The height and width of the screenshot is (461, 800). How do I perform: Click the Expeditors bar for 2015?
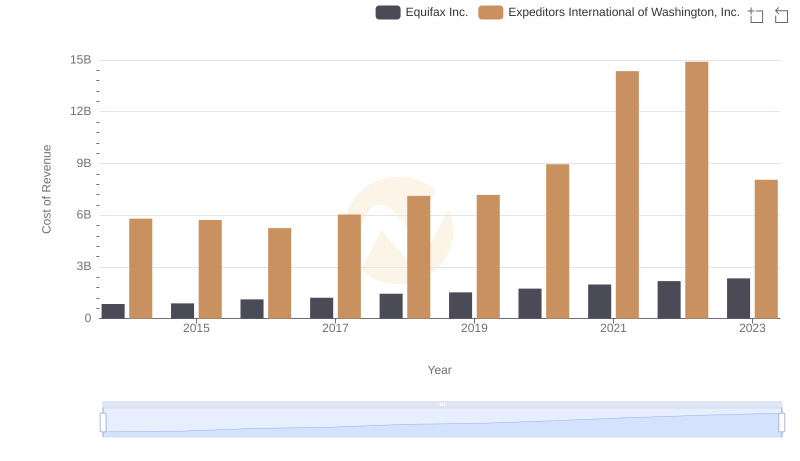click(x=210, y=269)
